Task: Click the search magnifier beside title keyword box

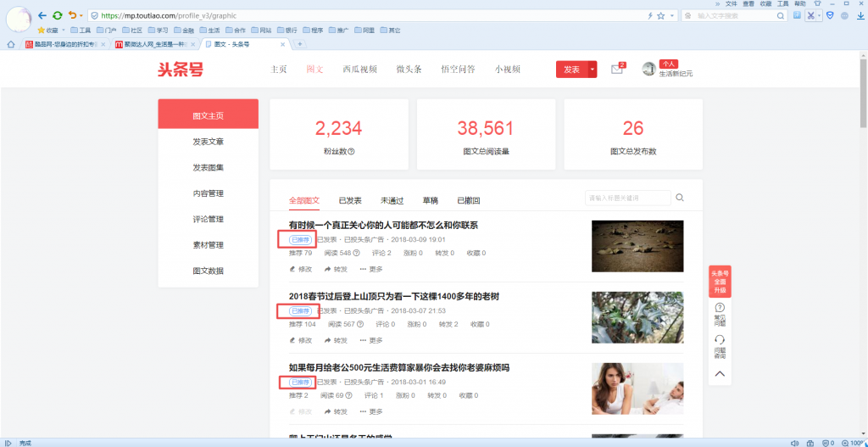Action: (x=679, y=198)
